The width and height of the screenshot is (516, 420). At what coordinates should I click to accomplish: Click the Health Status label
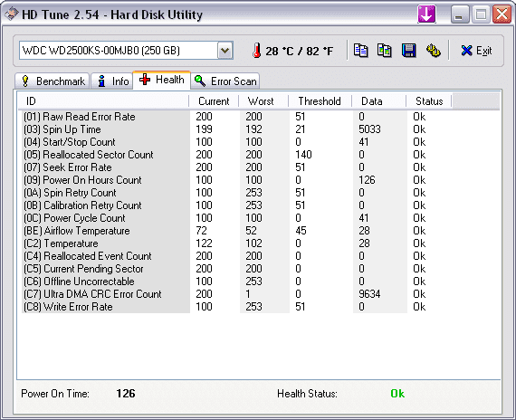307,394
